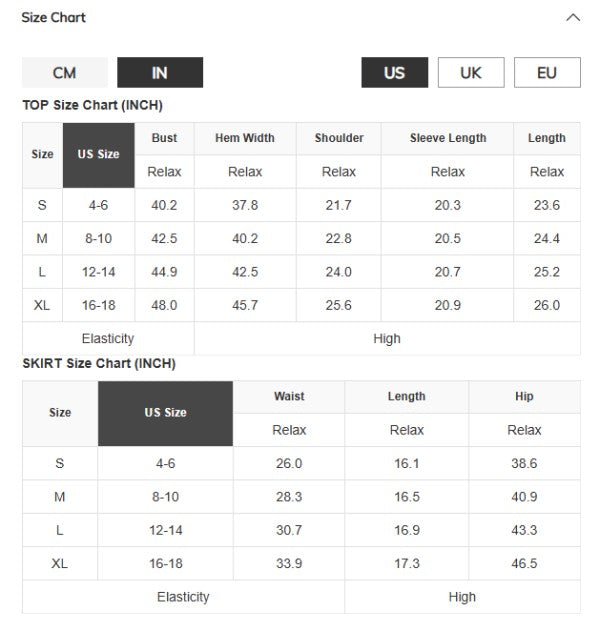Select the Shoulder column header

point(339,138)
